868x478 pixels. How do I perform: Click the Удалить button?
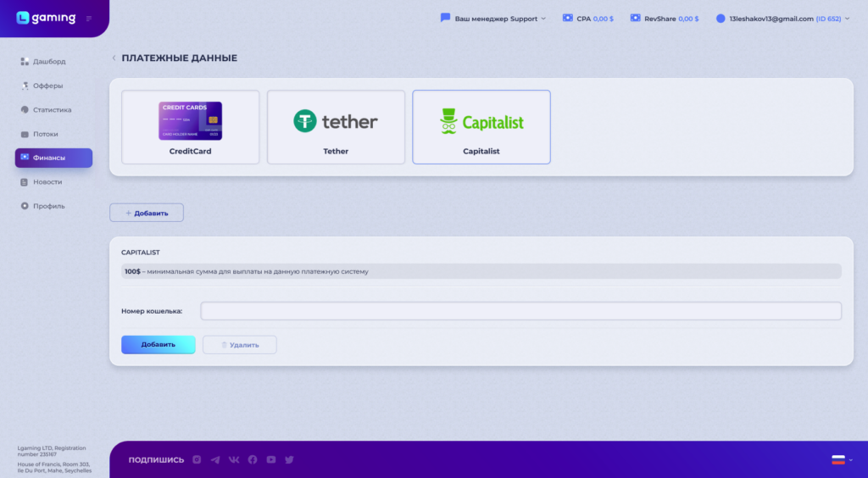pos(240,345)
